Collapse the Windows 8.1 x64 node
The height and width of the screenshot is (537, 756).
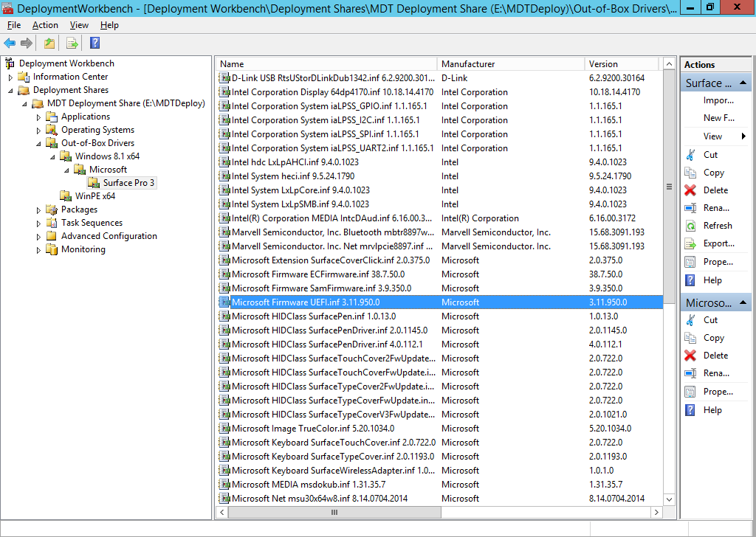tap(52, 156)
